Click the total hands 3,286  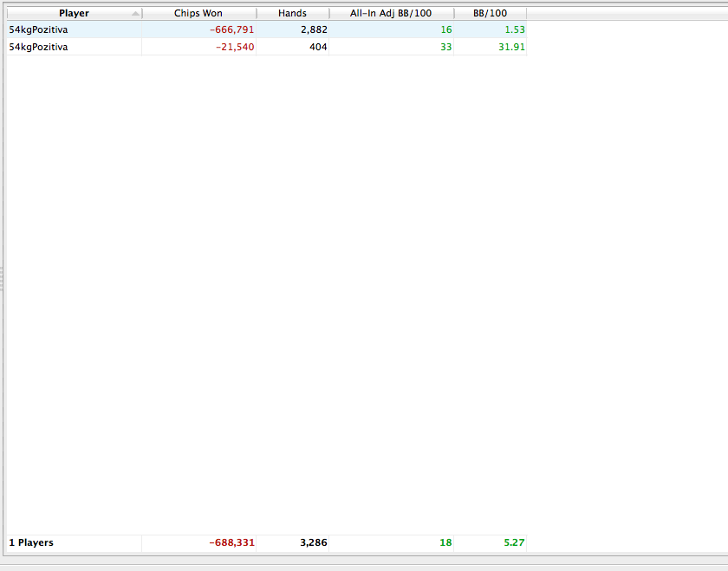[314, 542]
